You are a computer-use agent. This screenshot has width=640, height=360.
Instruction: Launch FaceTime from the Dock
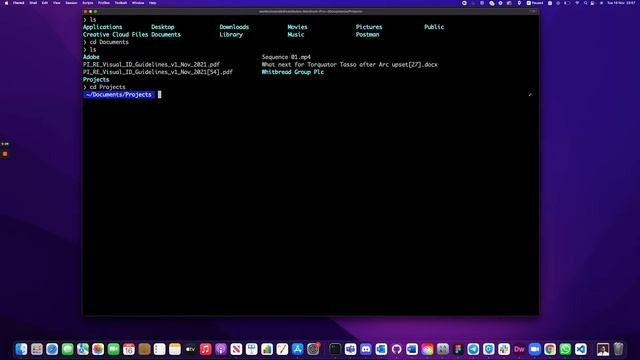[x=113, y=349]
